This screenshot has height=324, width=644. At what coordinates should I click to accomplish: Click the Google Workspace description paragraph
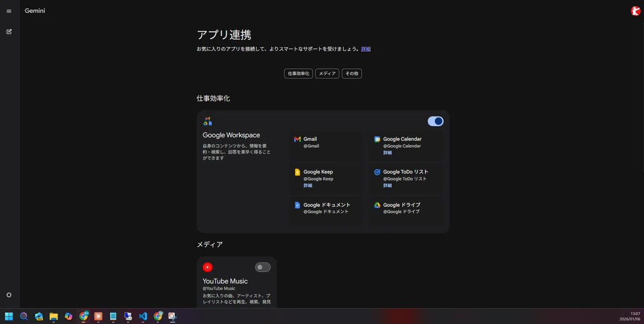coord(237,152)
